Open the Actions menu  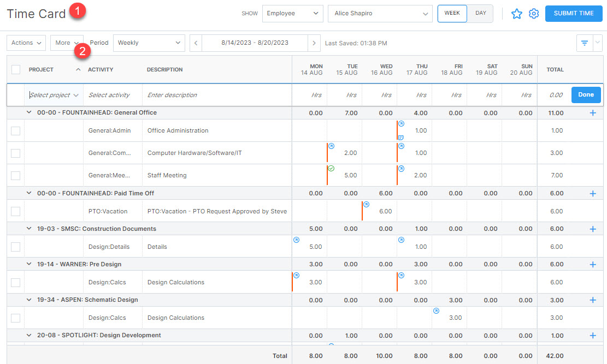pos(26,43)
